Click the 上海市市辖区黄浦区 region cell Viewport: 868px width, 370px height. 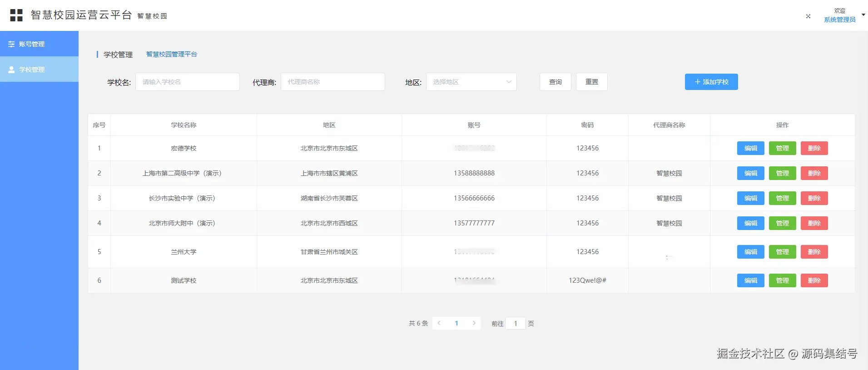click(329, 173)
